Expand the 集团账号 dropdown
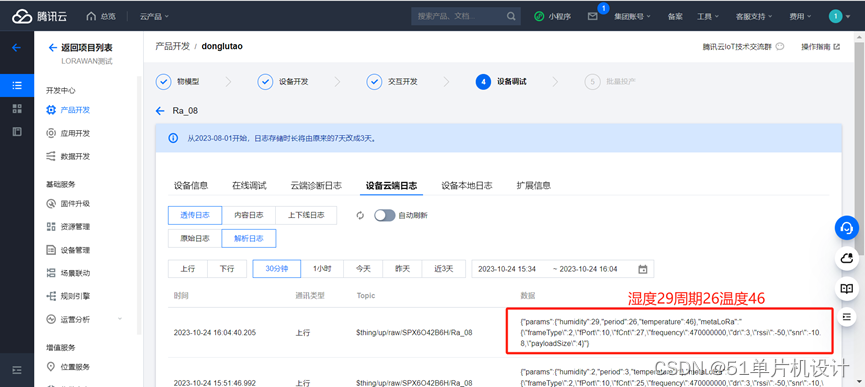The width and height of the screenshot is (865, 387). point(633,17)
